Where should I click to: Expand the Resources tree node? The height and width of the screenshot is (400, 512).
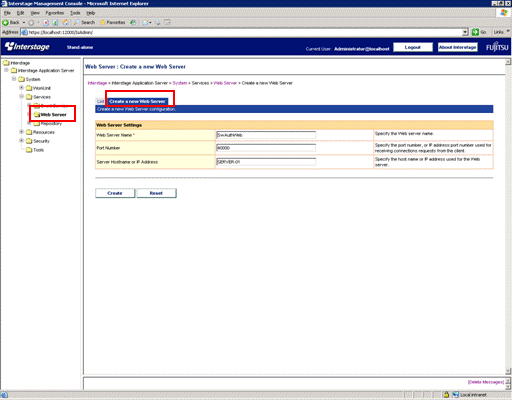point(21,132)
